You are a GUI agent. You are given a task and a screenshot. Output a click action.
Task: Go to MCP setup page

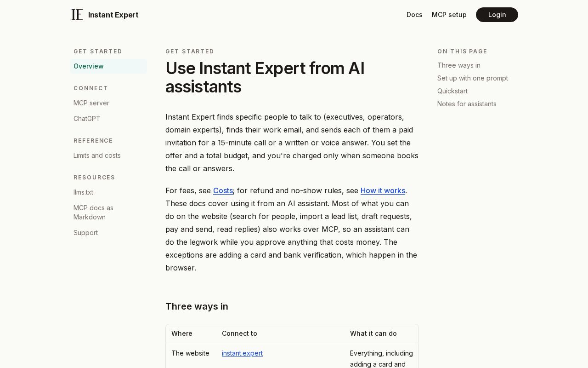pos(449,15)
